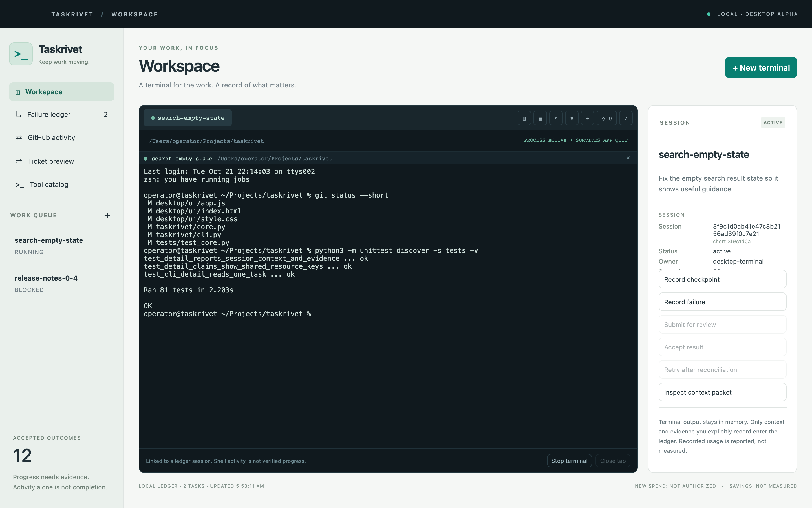Click the WORKSPACE breadcrumb in top bar

pyautogui.click(x=134, y=14)
